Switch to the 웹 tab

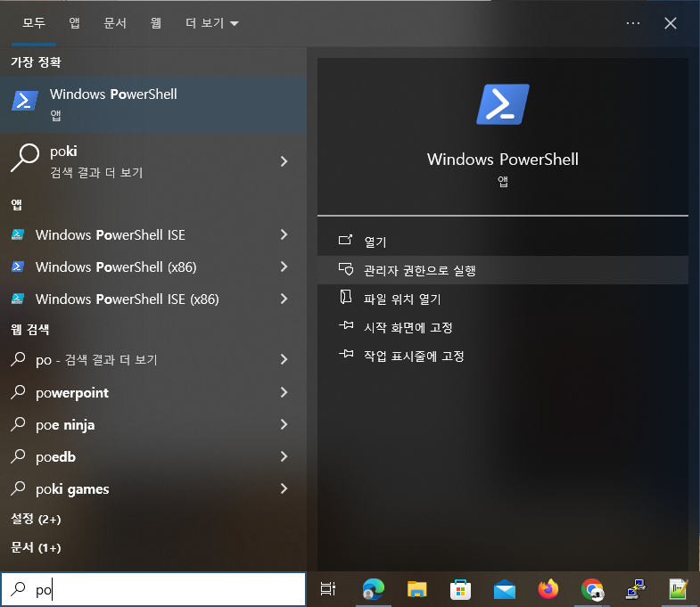click(155, 23)
